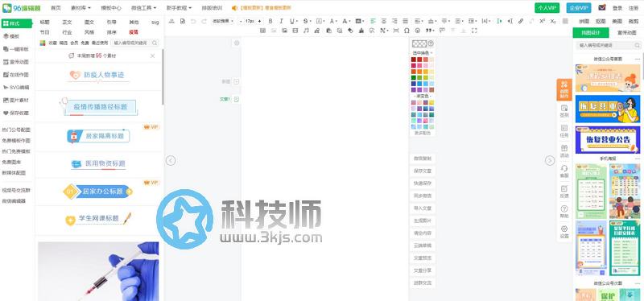Open the 设置 gear in right sidebar
Screen dimensions: 644x301
coord(564,232)
